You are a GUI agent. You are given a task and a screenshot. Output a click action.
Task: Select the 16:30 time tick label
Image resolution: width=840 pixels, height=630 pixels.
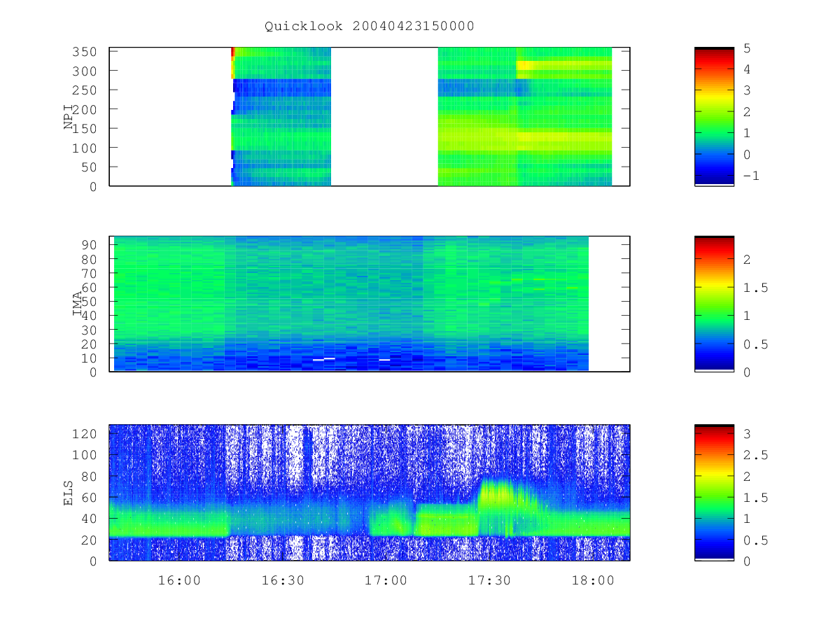(x=283, y=581)
